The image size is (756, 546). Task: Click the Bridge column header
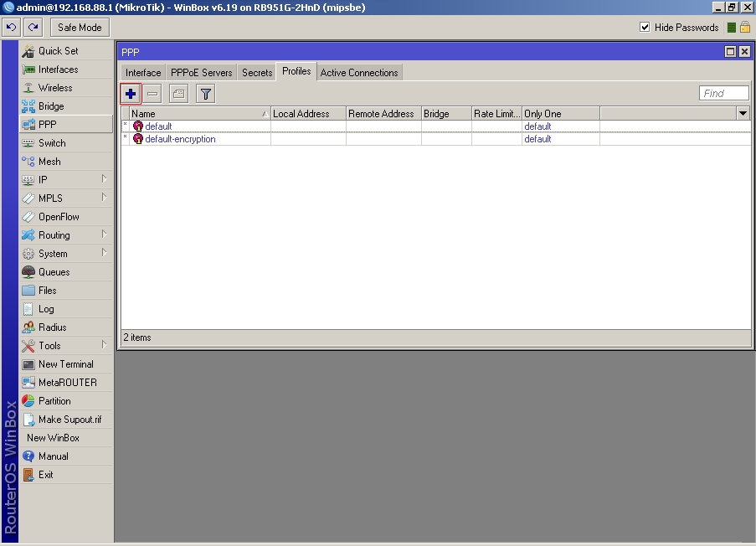(446, 114)
